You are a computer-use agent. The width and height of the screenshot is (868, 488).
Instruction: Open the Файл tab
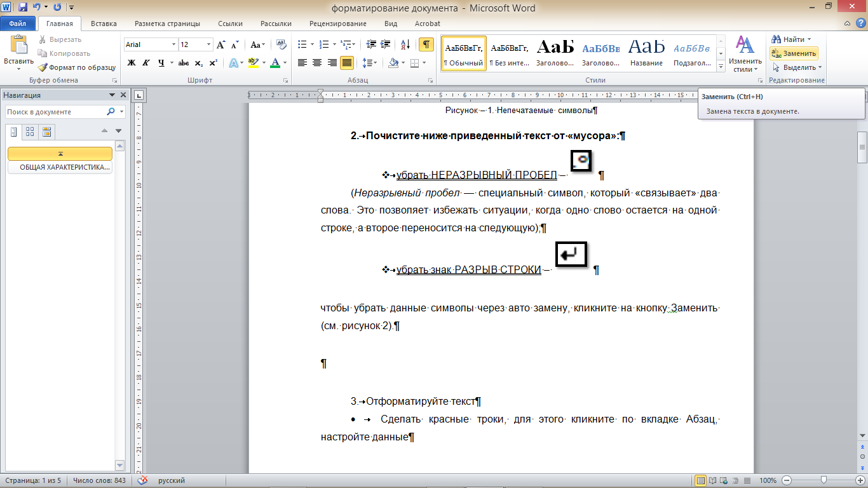[x=18, y=24]
